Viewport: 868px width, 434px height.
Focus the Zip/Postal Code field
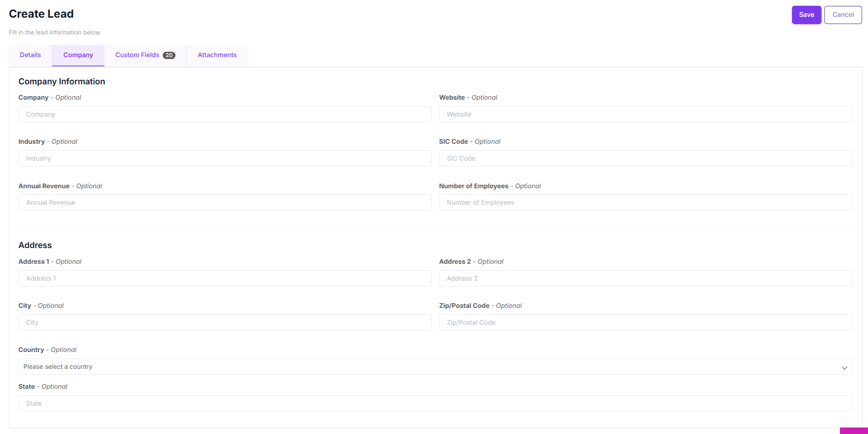click(x=646, y=322)
